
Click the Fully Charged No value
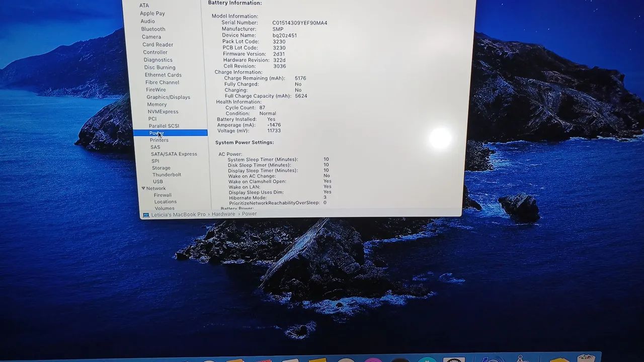click(298, 84)
